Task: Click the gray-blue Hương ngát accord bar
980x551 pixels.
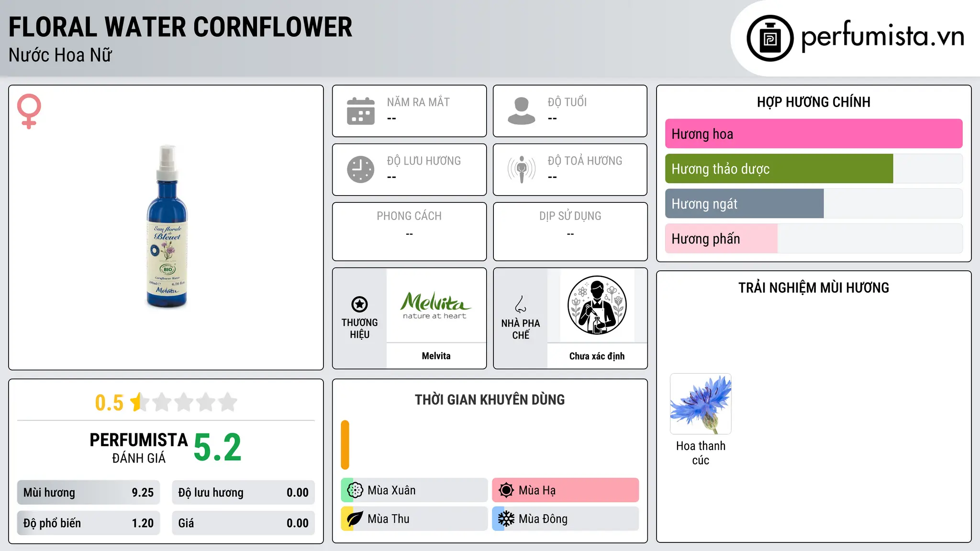Action: pyautogui.click(x=744, y=204)
